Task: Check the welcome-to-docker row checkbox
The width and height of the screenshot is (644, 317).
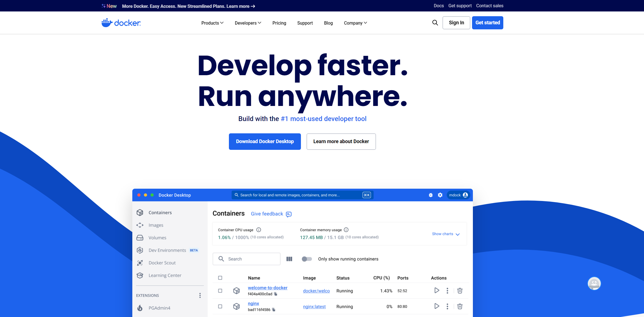Action: click(220, 291)
